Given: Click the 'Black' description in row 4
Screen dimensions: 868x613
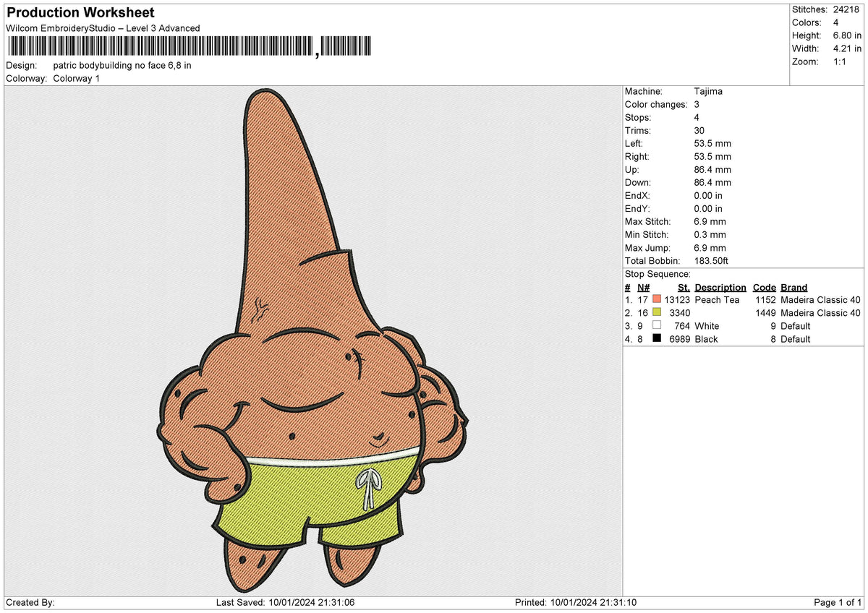Looking at the screenshot, I should pyautogui.click(x=706, y=339).
